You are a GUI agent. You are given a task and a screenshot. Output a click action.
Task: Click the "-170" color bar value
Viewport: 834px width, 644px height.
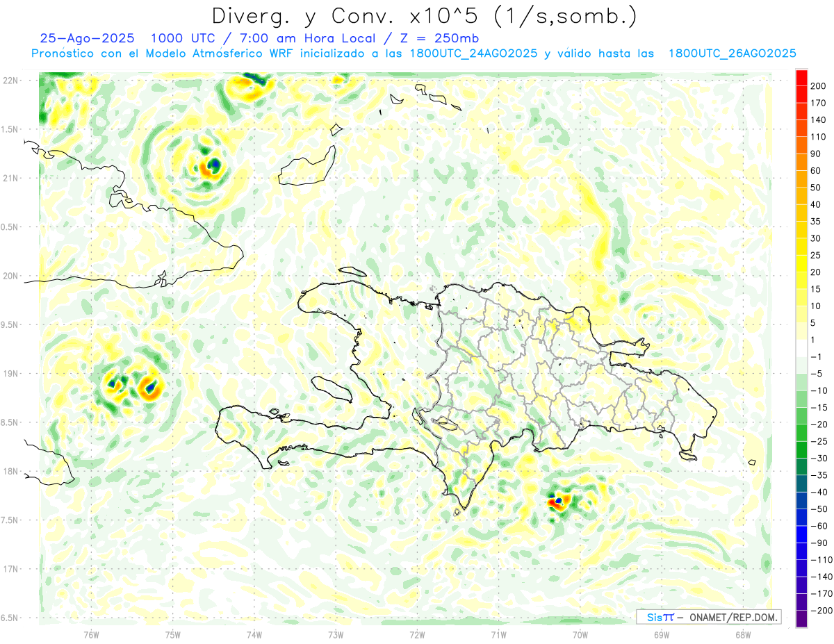coord(821,594)
